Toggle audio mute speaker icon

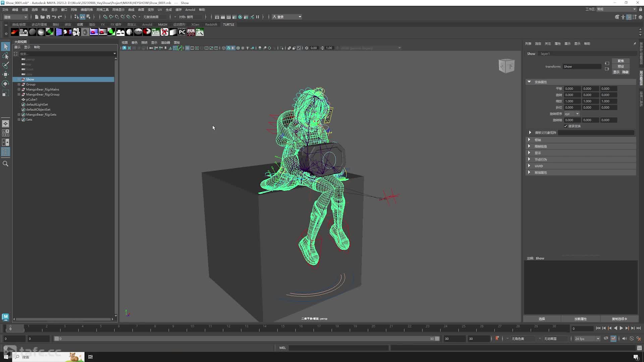[x=624, y=339]
